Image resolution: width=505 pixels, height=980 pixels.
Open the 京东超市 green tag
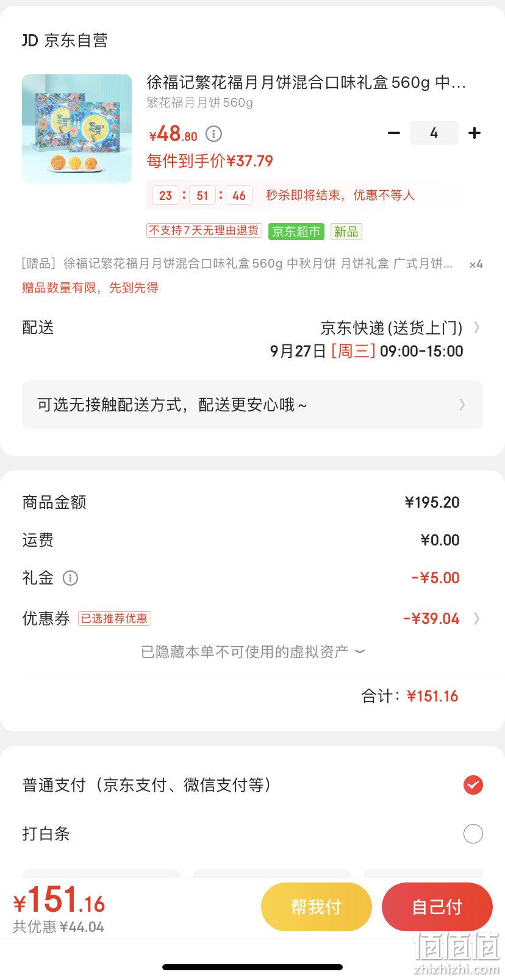click(x=296, y=232)
